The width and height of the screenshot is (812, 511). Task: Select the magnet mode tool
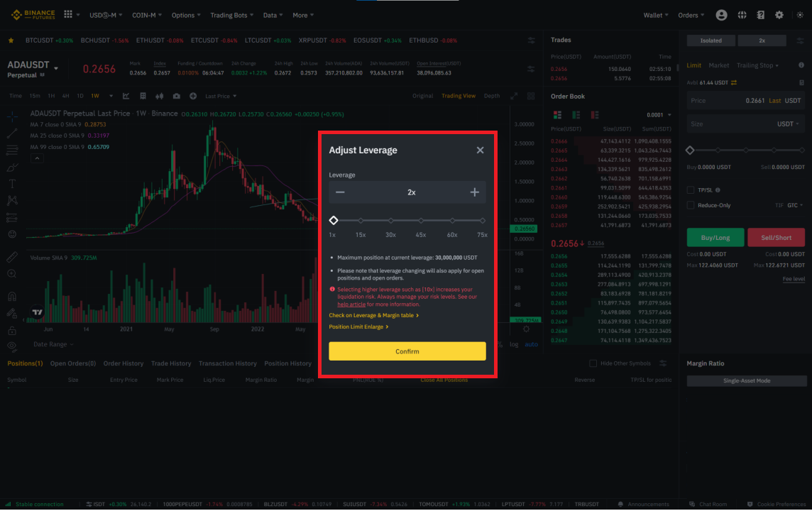[x=12, y=297]
